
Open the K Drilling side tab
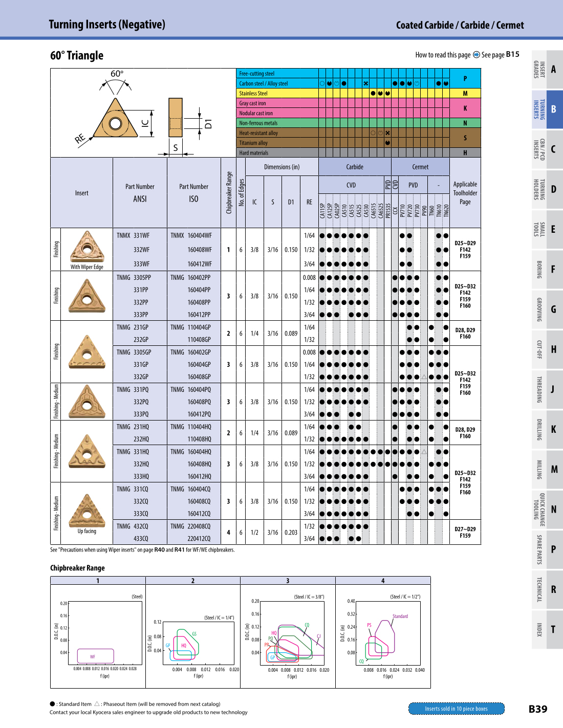pyautogui.click(x=547, y=429)
